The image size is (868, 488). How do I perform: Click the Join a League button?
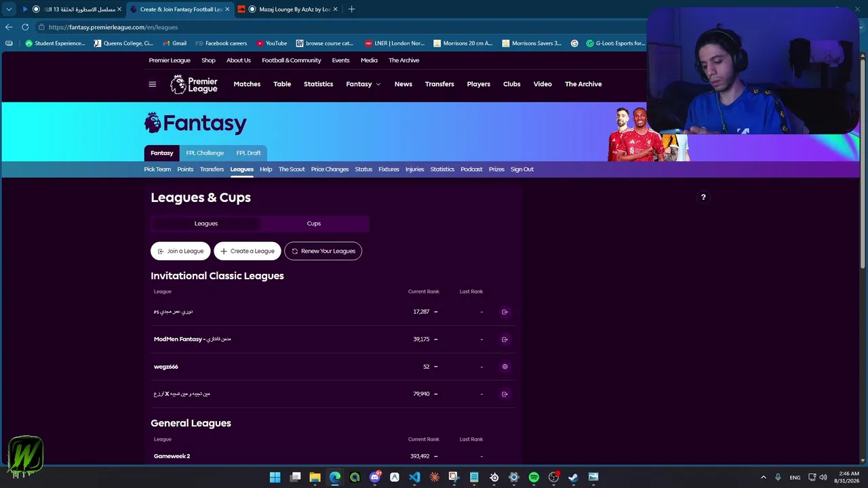(x=180, y=251)
